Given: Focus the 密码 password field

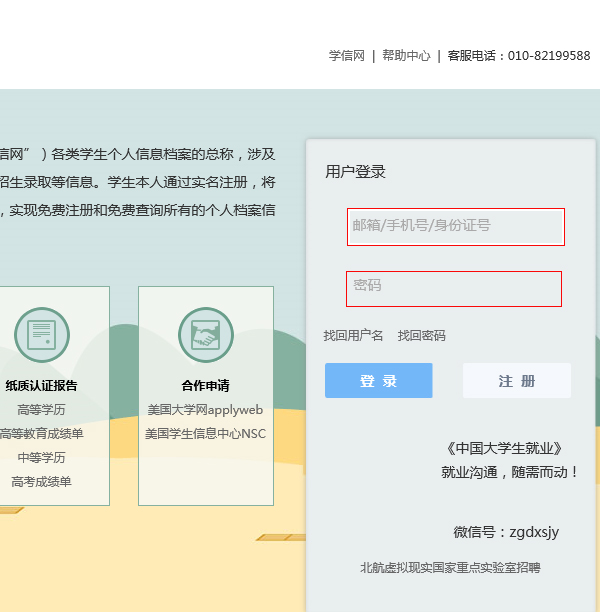Looking at the screenshot, I should coord(453,289).
